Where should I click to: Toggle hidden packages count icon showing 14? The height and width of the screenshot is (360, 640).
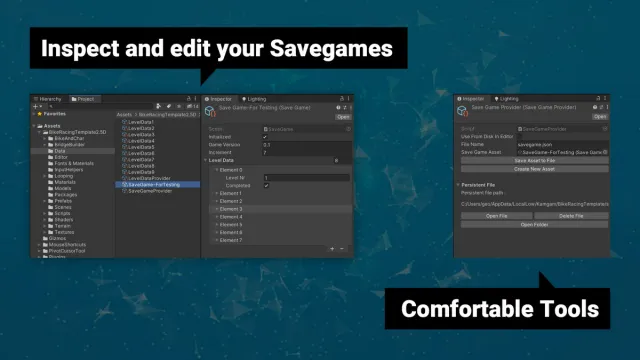(193, 106)
